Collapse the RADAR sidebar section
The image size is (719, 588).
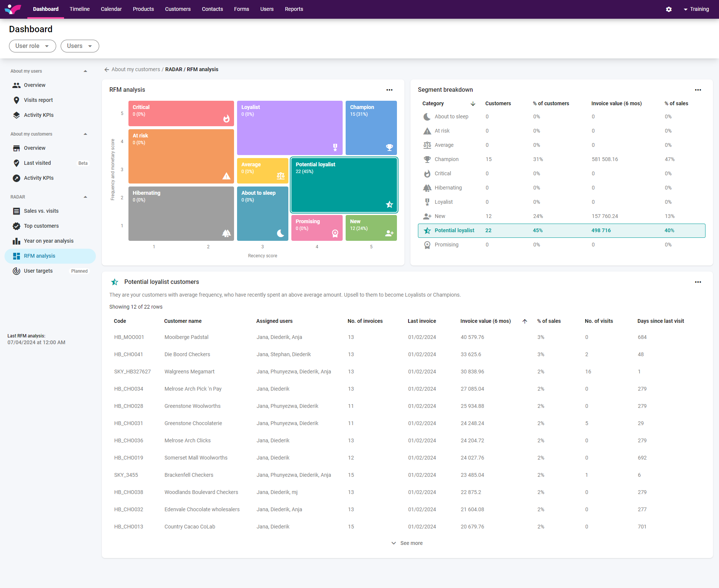click(85, 197)
